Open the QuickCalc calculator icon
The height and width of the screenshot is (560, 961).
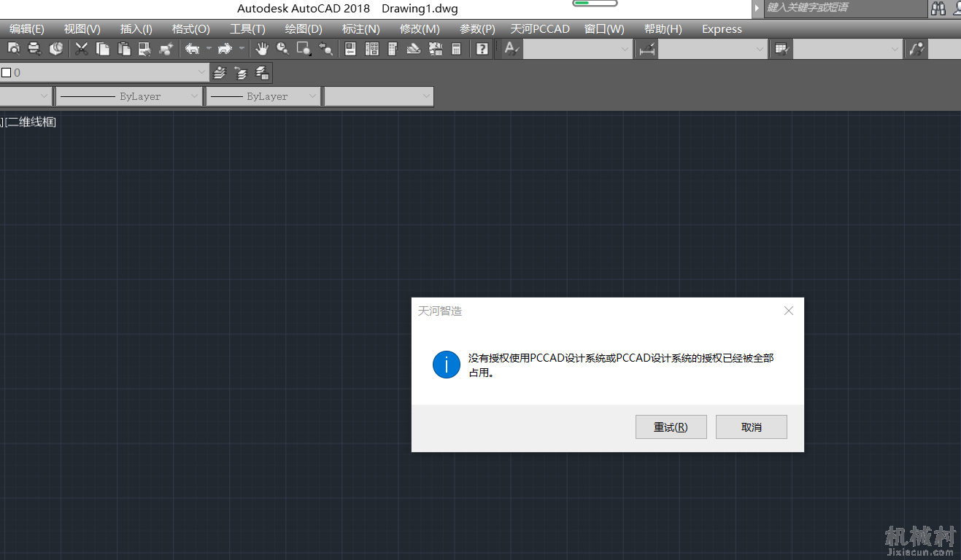pos(456,49)
